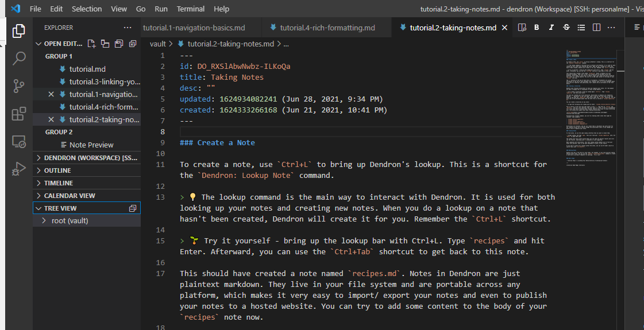Open the Source Control view icon

pos(18,86)
